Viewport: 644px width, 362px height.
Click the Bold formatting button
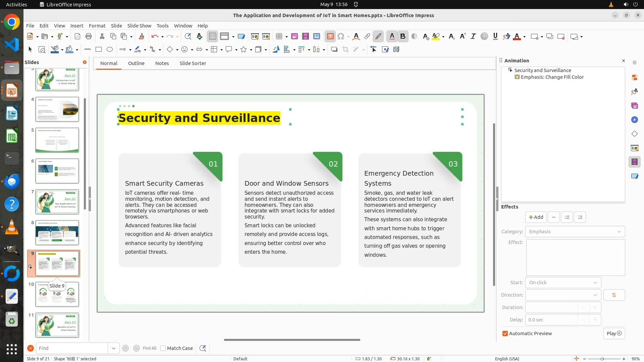(403, 37)
